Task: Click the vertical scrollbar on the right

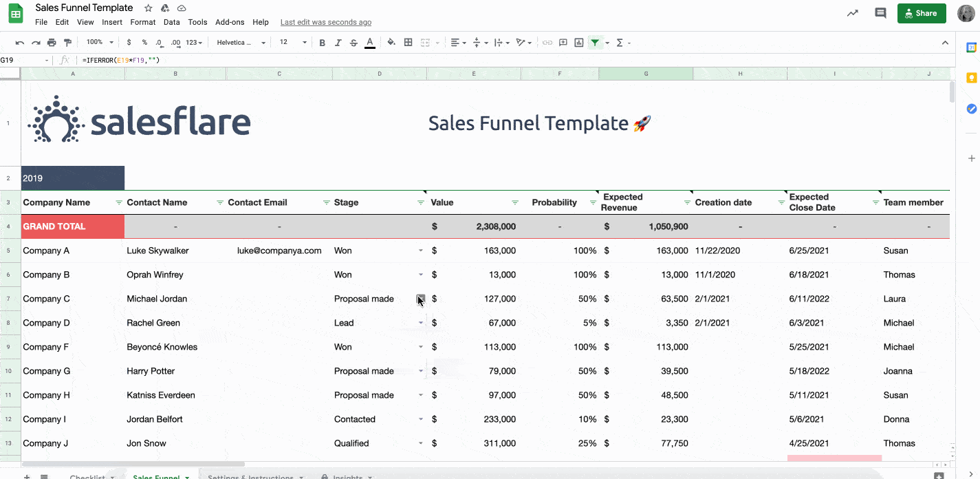Action: (952, 92)
